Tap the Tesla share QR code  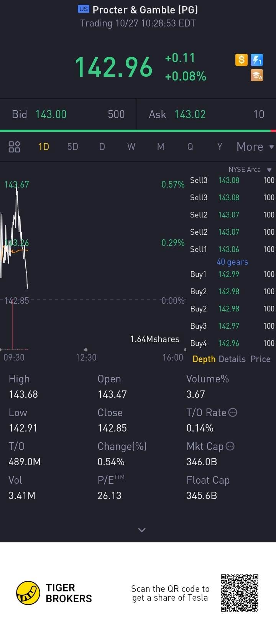point(240,593)
